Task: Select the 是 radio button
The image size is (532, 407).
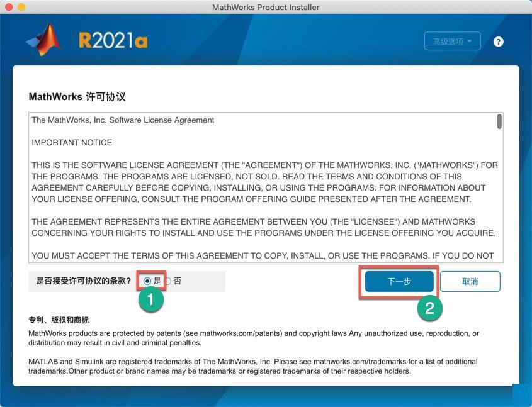Action: point(147,281)
